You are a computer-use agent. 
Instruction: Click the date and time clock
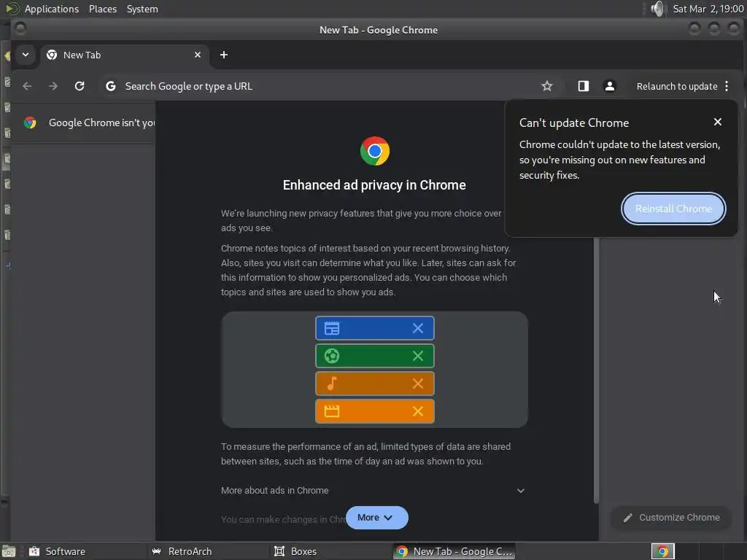pyautogui.click(x=708, y=9)
